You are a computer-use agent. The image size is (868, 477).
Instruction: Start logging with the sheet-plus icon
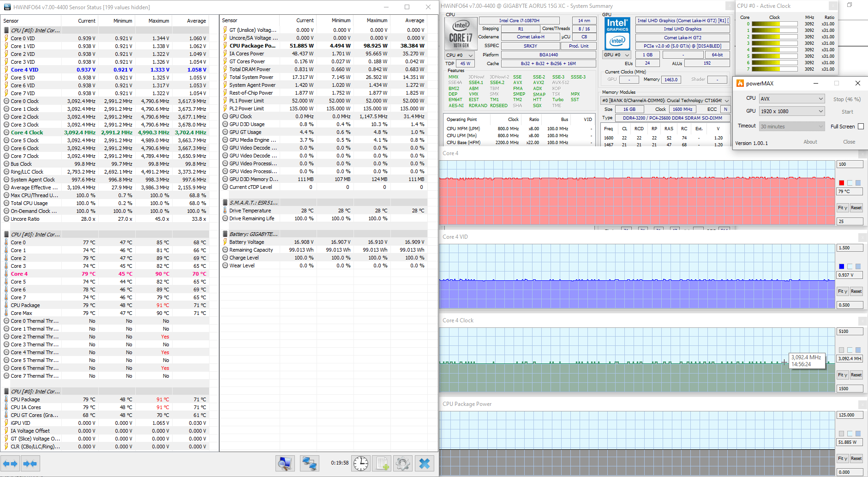[x=382, y=463]
